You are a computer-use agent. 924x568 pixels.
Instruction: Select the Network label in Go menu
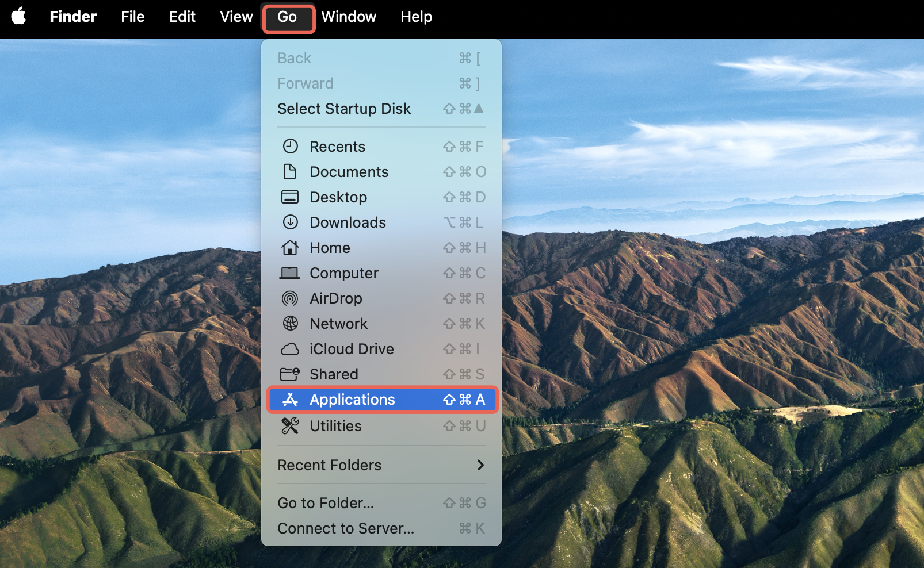click(x=338, y=324)
